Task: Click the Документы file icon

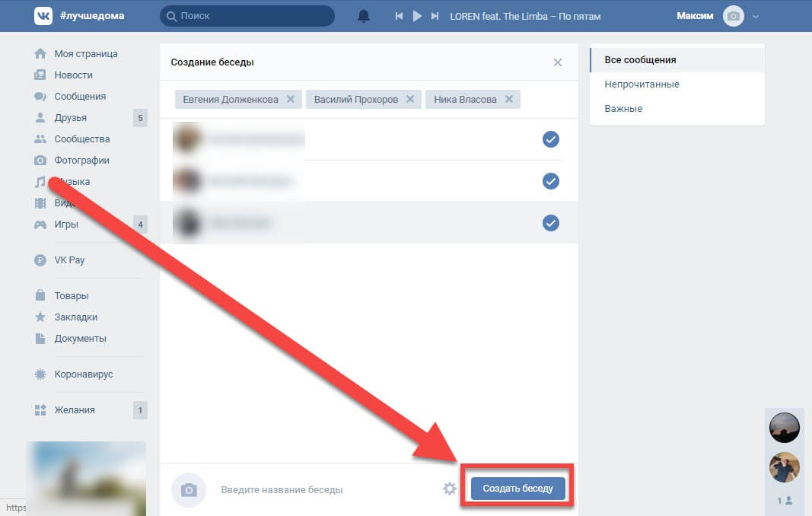Action: pyautogui.click(x=40, y=339)
